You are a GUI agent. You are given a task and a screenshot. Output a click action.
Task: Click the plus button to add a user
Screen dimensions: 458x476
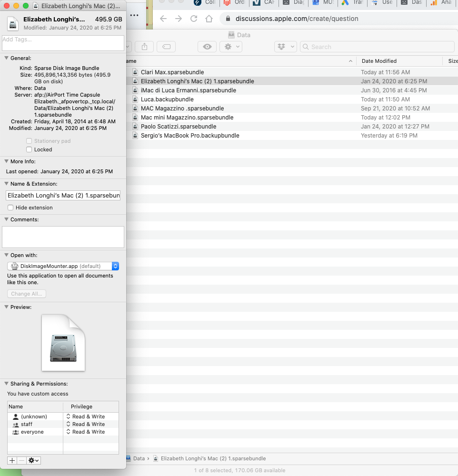pos(12,460)
